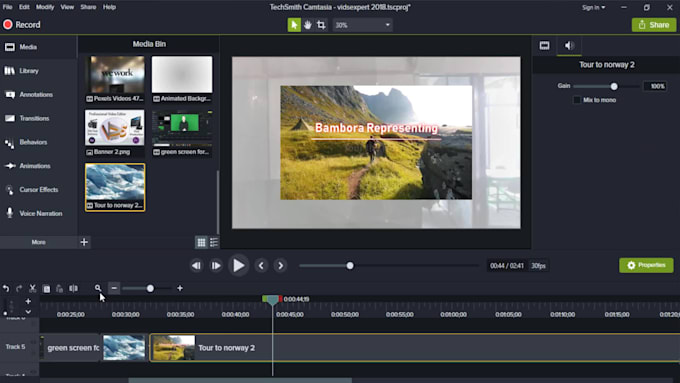Select Tour to norway 2 timeline clip

pyautogui.click(x=415, y=347)
